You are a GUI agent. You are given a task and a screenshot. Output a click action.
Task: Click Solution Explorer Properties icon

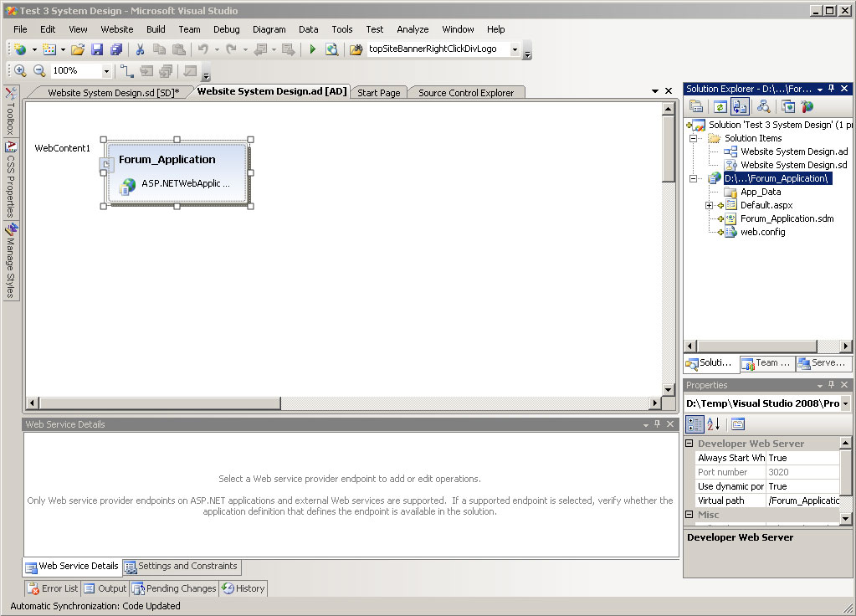pos(696,106)
